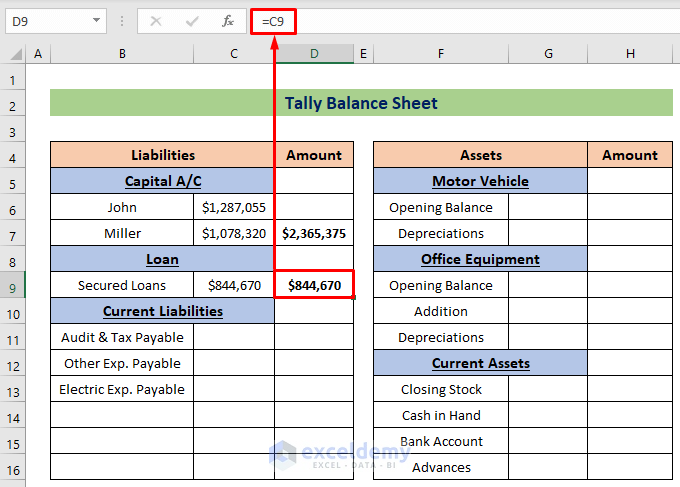Screen dimensions: 680x487
Task: Click the Enter checkmark formula bar icon
Action: [x=192, y=21]
